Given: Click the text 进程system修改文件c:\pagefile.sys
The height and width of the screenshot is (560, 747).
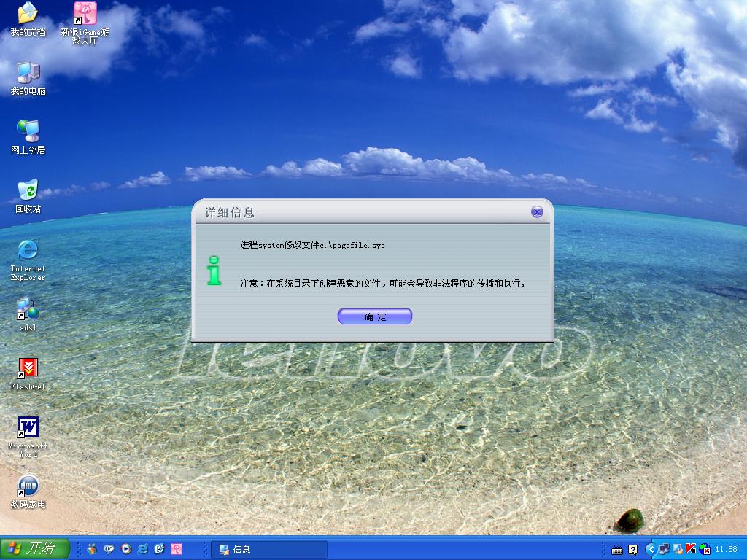Looking at the screenshot, I should click(x=312, y=245).
